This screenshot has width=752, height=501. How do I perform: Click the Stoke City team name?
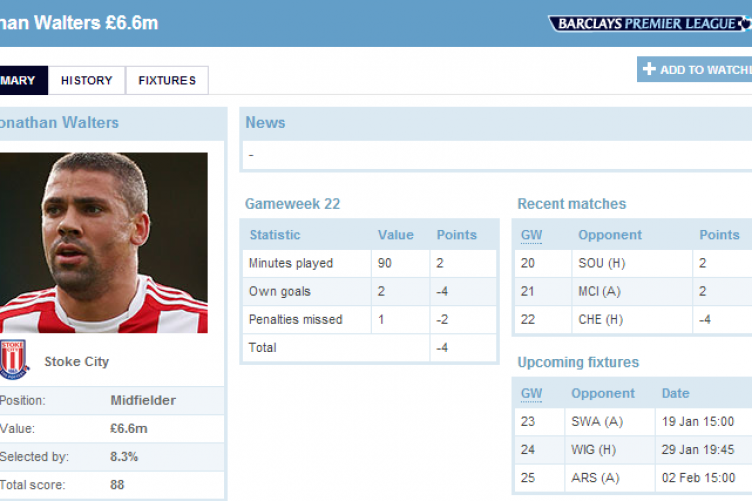pos(77,361)
